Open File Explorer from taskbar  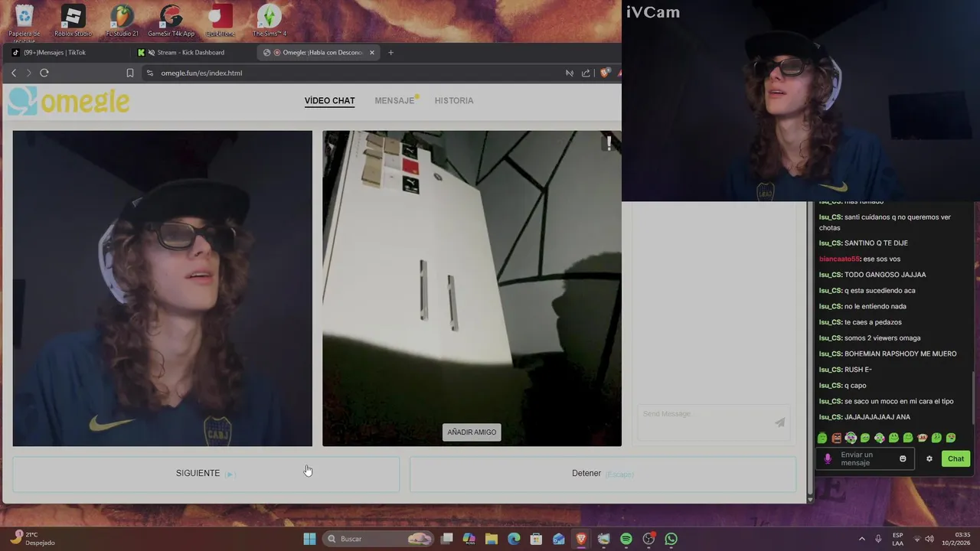coord(492,539)
